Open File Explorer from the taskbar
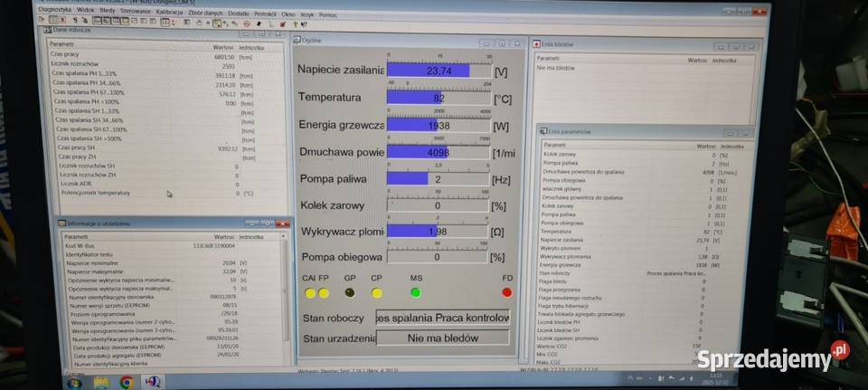This screenshot has height=390, width=868. click(x=100, y=382)
